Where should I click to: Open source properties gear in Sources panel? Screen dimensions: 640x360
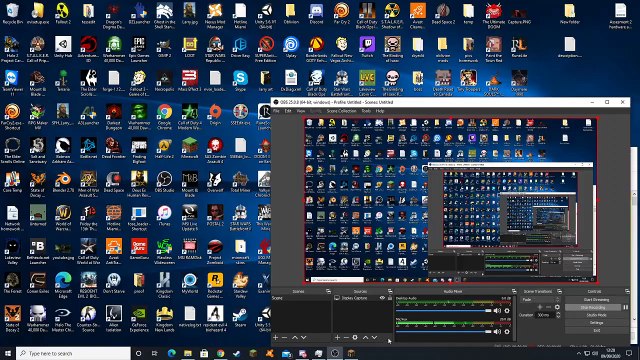coord(355,338)
